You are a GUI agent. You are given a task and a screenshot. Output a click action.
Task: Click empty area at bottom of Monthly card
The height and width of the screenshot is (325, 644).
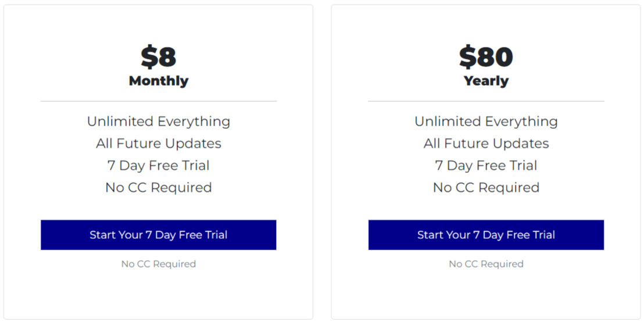click(x=159, y=295)
